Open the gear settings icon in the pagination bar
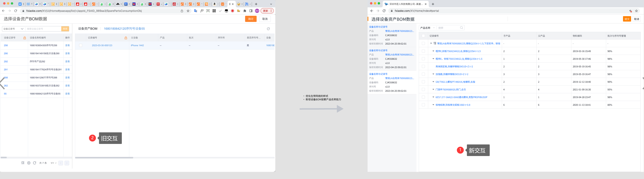This screenshot has height=179, width=644. [29, 163]
